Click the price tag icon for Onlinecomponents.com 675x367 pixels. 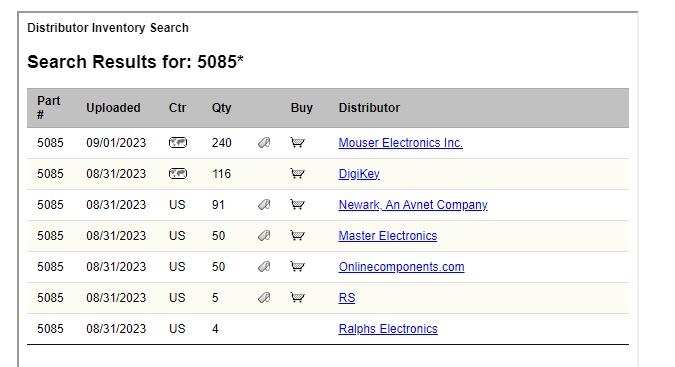coord(264,266)
